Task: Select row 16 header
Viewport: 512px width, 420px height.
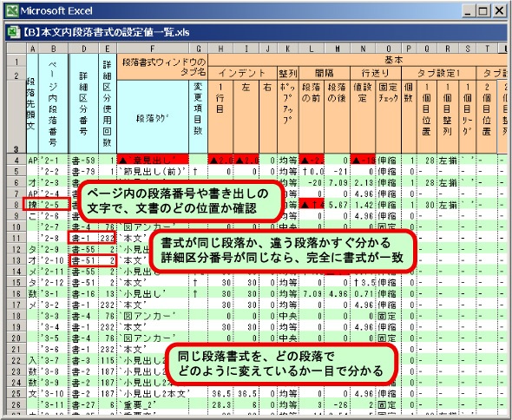Action: [16, 293]
